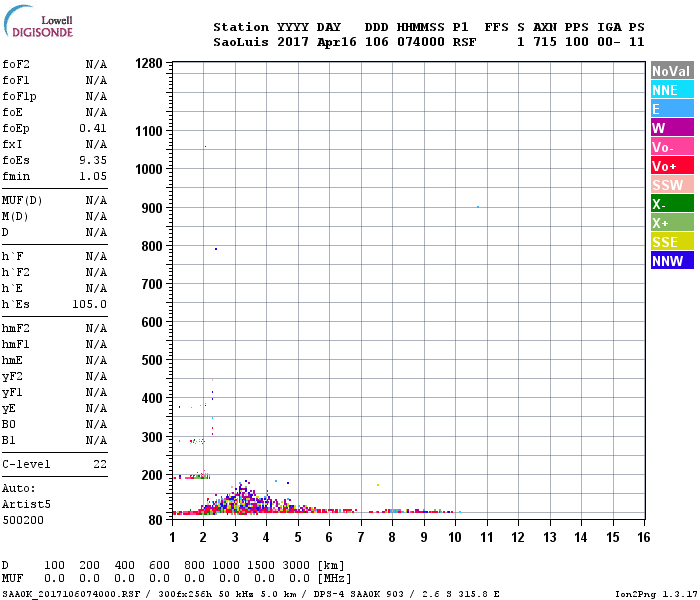Click the 900 y-axis label
The width and height of the screenshot is (700, 600).
tap(152, 208)
